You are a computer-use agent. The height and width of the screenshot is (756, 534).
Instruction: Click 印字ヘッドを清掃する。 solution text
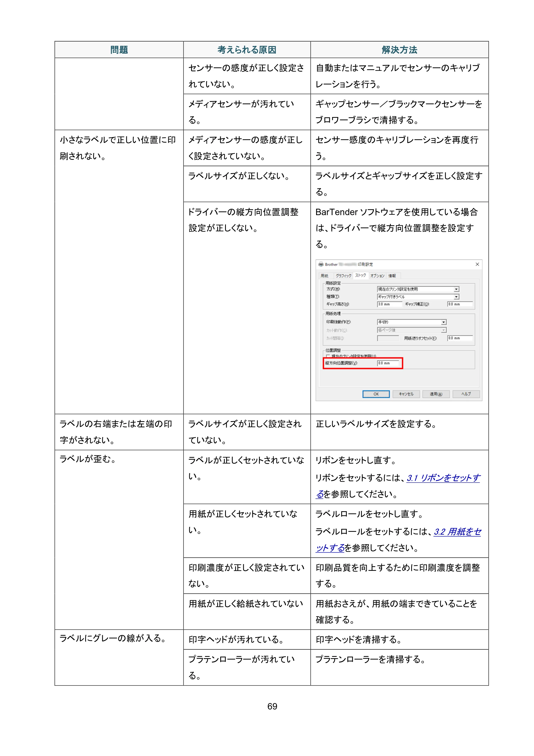click(x=359, y=640)
